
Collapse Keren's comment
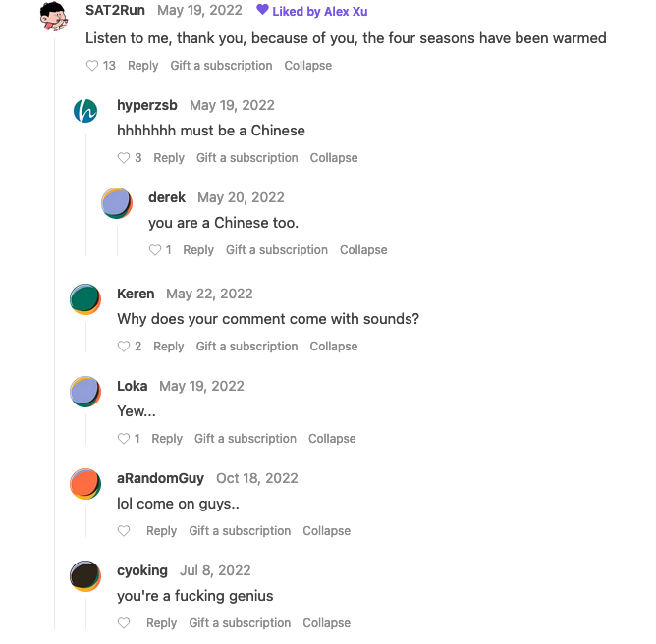(x=334, y=347)
